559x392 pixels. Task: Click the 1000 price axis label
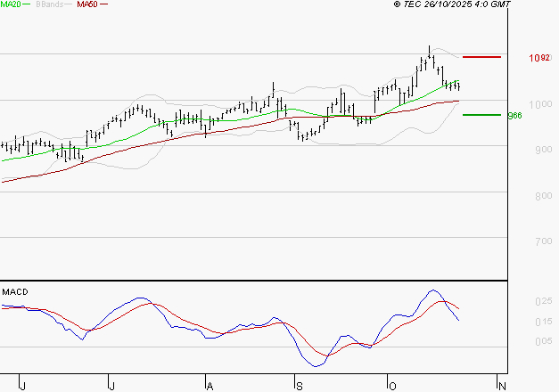540,104
